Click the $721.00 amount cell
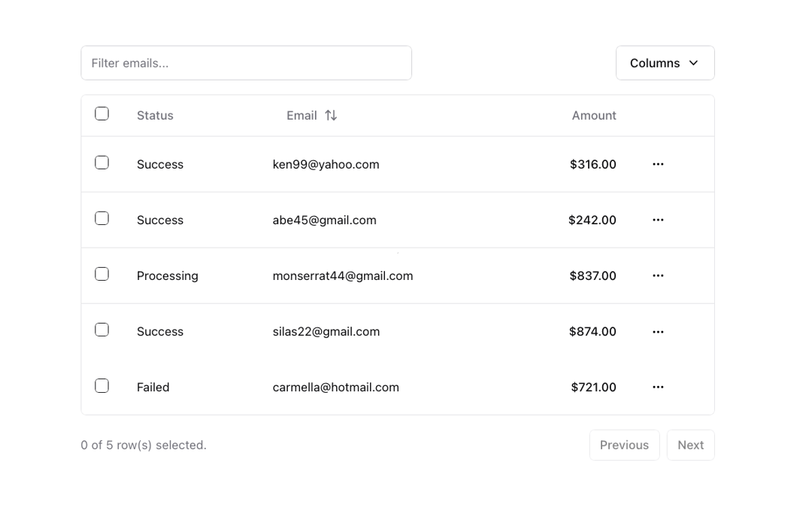 (x=593, y=387)
